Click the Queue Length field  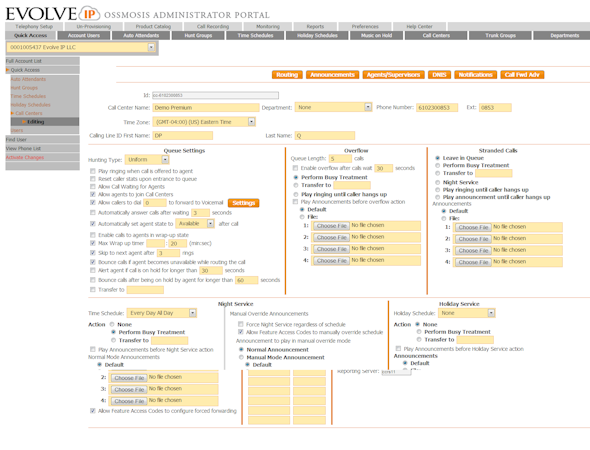[x=340, y=158]
